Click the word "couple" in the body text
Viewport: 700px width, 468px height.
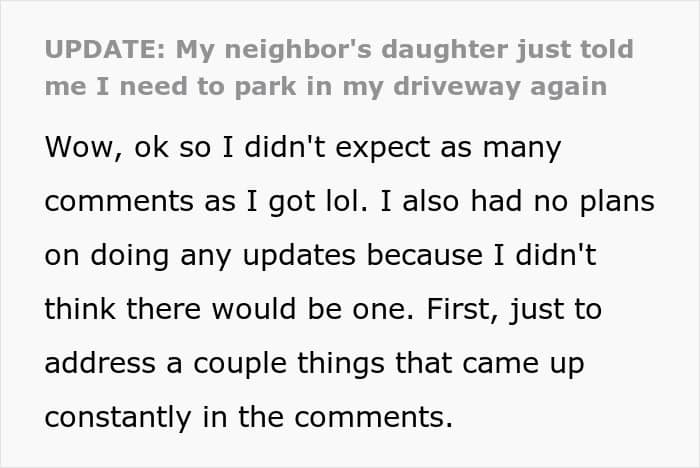tap(240, 364)
